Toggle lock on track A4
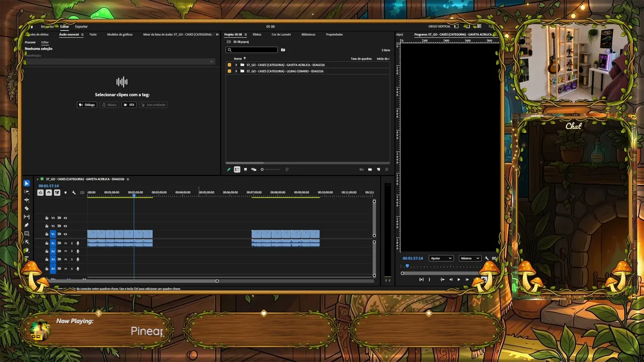Screen dimensions: 644x362 click(x=47, y=268)
